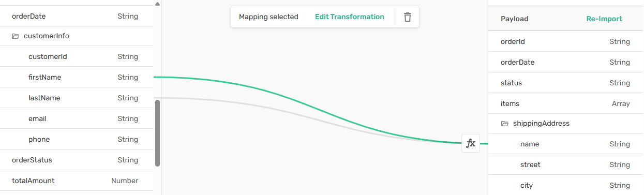The image size is (644, 195).
Task: Select the email source field
Action: pyautogui.click(x=77, y=118)
